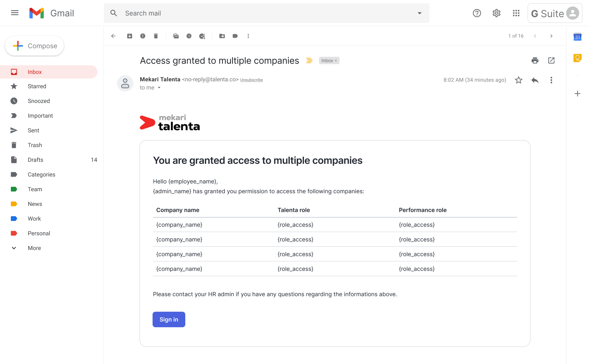Print the email
The width and height of the screenshot is (589, 364).
[535, 60]
